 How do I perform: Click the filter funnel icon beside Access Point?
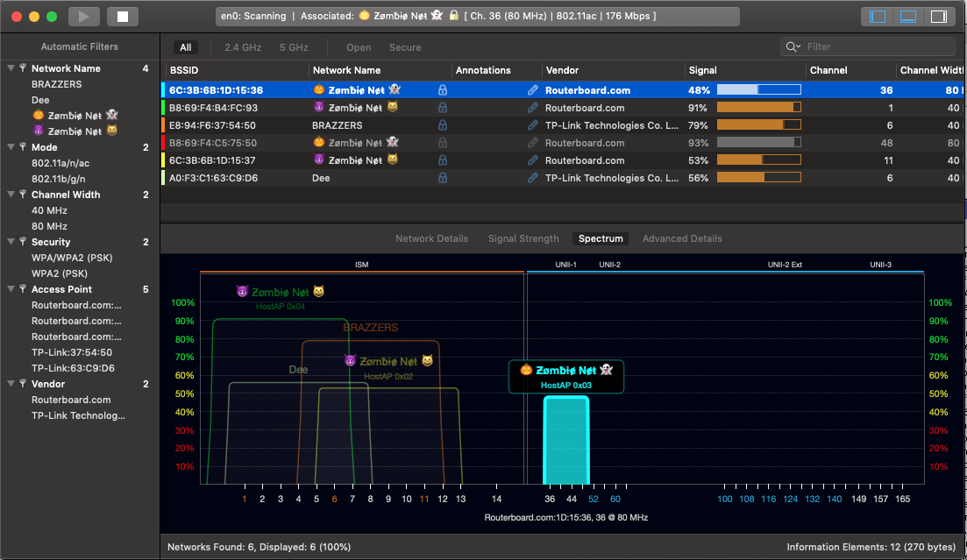coord(23,289)
